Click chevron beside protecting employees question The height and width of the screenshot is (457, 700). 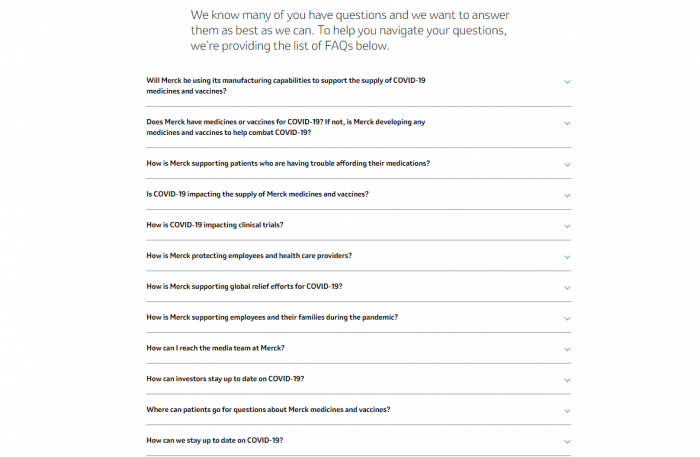567,257
